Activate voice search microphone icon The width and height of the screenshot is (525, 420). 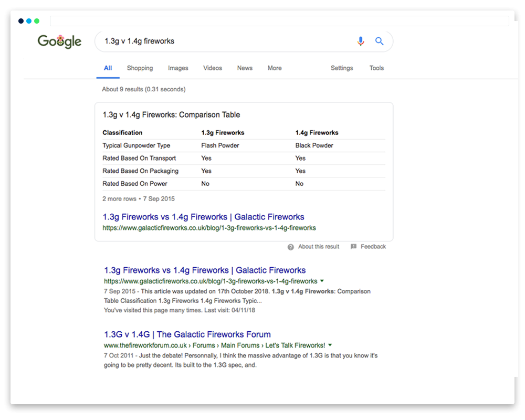[360, 41]
